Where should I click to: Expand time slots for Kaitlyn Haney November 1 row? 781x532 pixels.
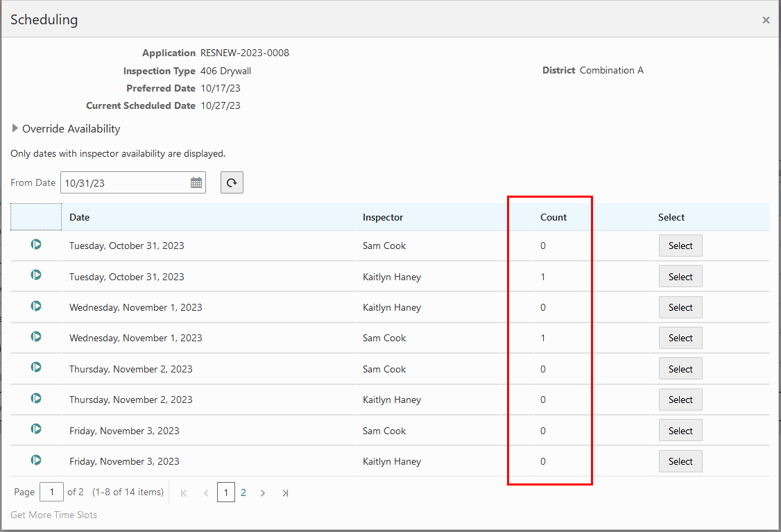[x=36, y=306]
